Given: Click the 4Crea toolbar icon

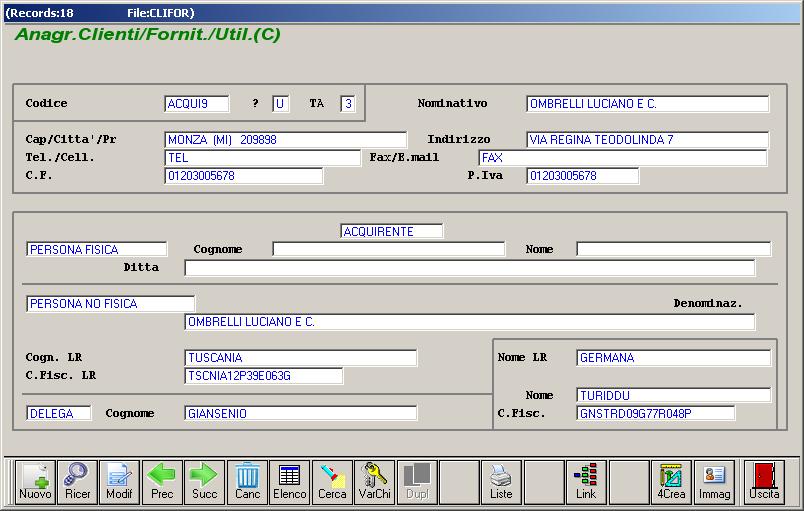Looking at the screenshot, I should coord(671,481).
